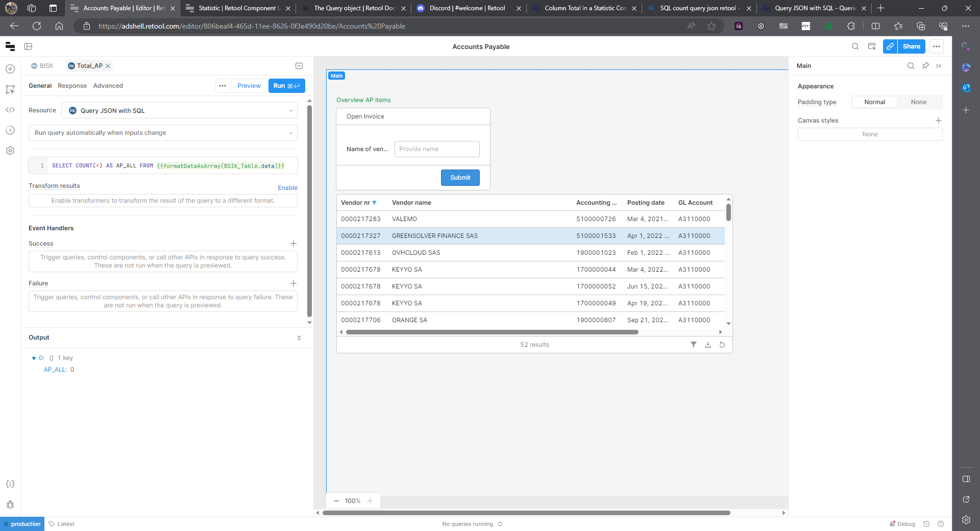Add a Canvas styles entry
Viewport: 980px width, 531px height.
pyautogui.click(x=938, y=120)
